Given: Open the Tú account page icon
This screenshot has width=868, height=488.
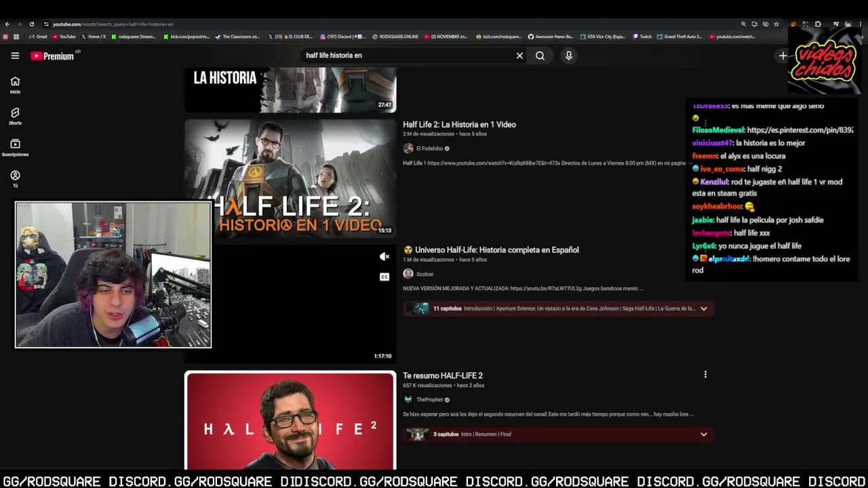Looking at the screenshot, I should (15, 178).
